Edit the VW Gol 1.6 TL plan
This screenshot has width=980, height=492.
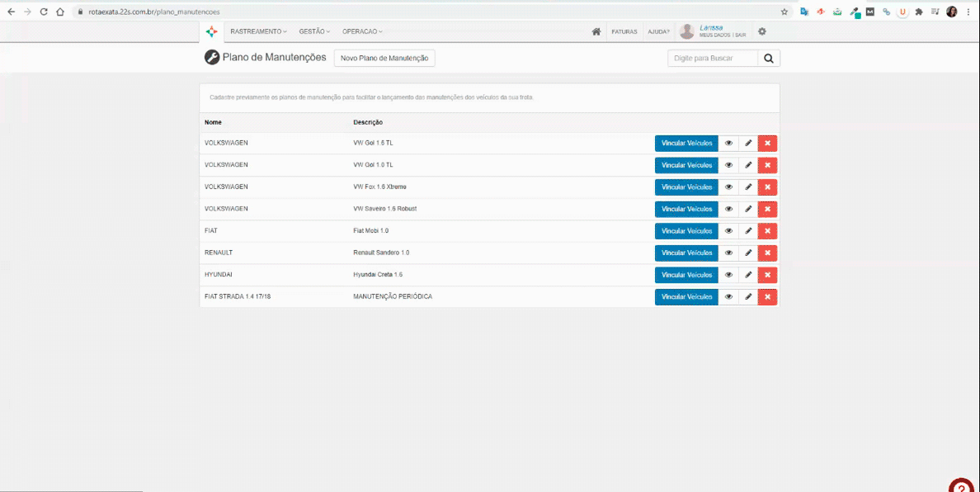[748, 143]
